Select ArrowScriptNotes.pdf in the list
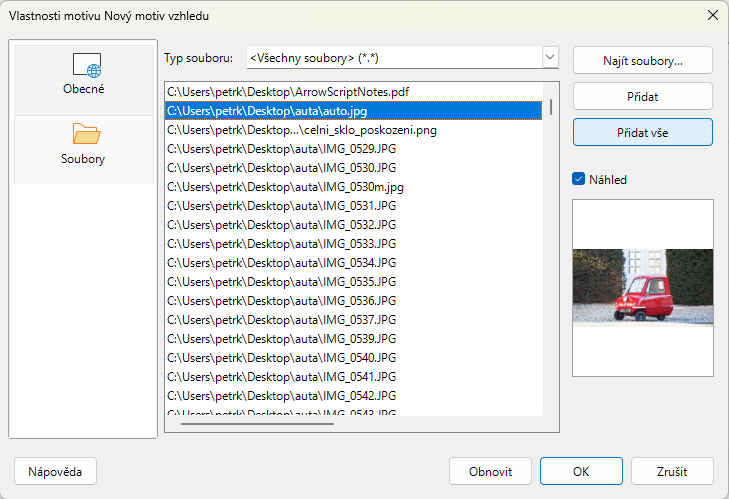The image size is (729, 499). 354,92
